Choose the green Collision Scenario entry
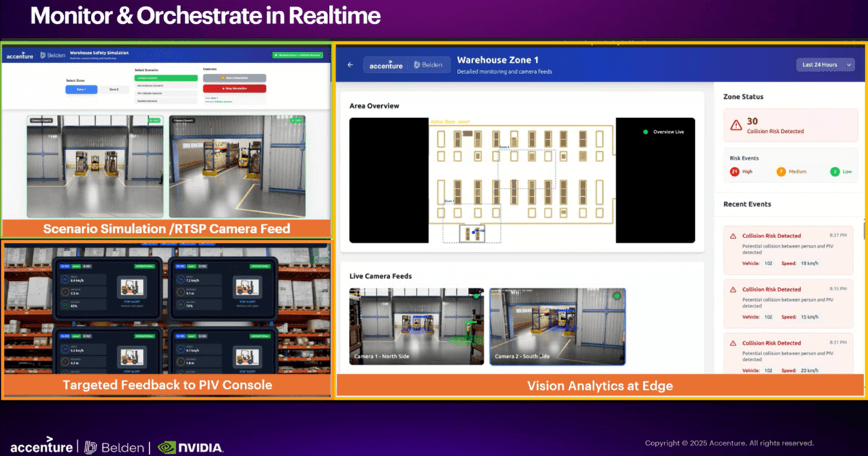This screenshot has width=868, height=456. click(x=165, y=78)
